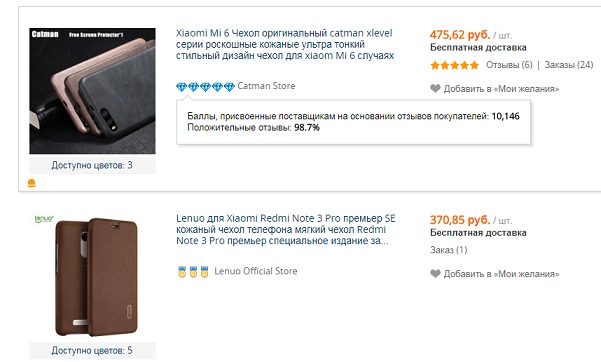The width and height of the screenshot is (601, 362).
Task: Click the heart icon for the Xiaomi Mi 6 case
Action: (x=435, y=89)
